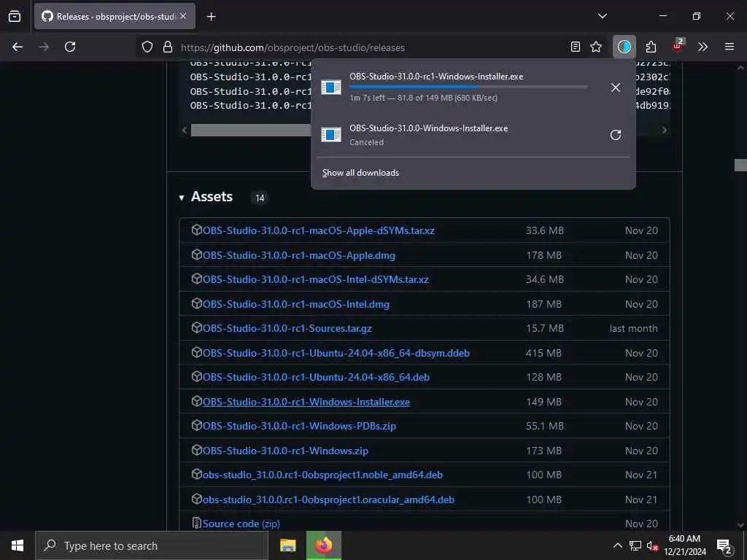The width and height of the screenshot is (747, 560).
Task: Download OBS-Studio-31.0.0-rc1-macOS-Intel-dSYMs.tar.xz
Action: click(x=315, y=279)
